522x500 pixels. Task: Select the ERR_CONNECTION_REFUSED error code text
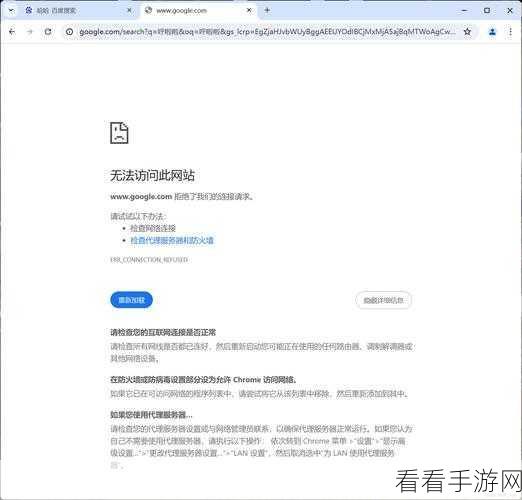(149, 260)
